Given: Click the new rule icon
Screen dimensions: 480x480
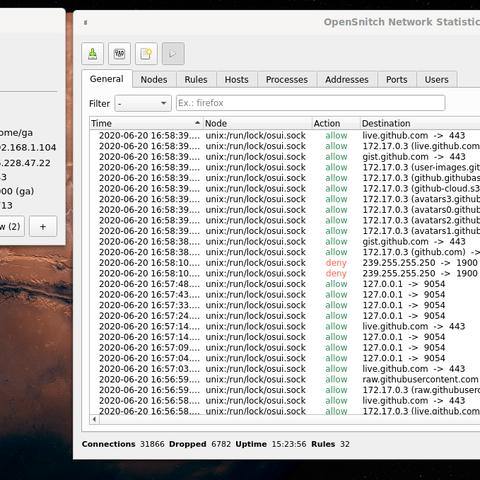Looking at the screenshot, I should coord(146,53).
